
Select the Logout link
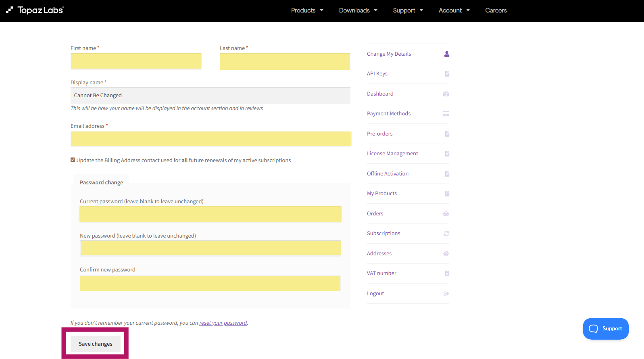pyautogui.click(x=375, y=294)
